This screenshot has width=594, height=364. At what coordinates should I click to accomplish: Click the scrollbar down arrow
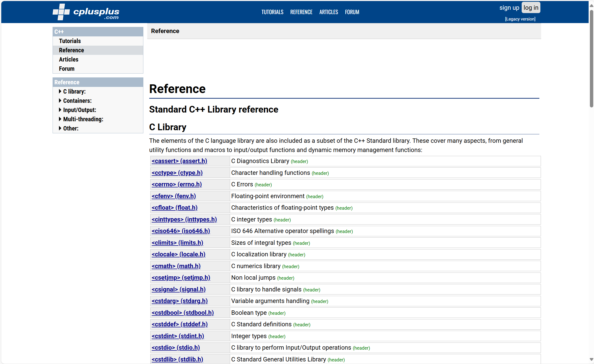[591, 359]
